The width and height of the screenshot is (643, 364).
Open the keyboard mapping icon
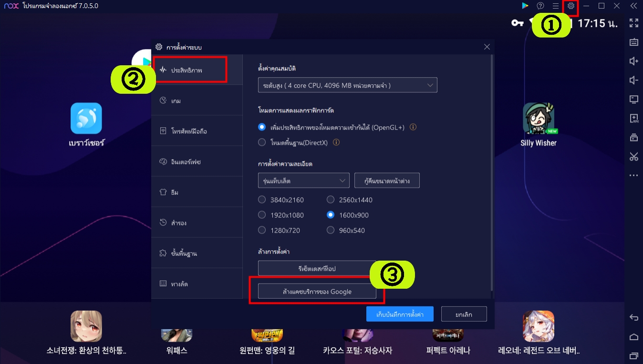pos(634,42)
